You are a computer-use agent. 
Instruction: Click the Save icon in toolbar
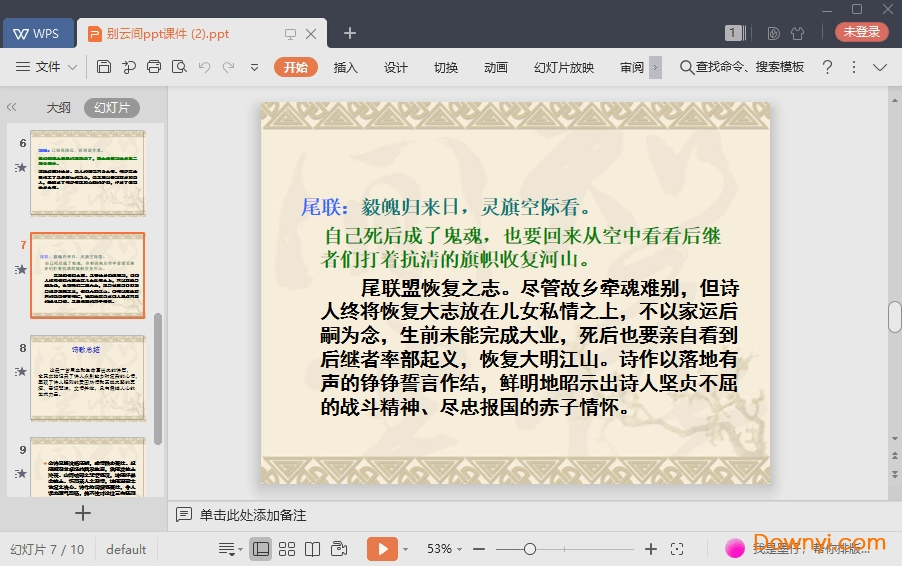(x=104, y=67)
